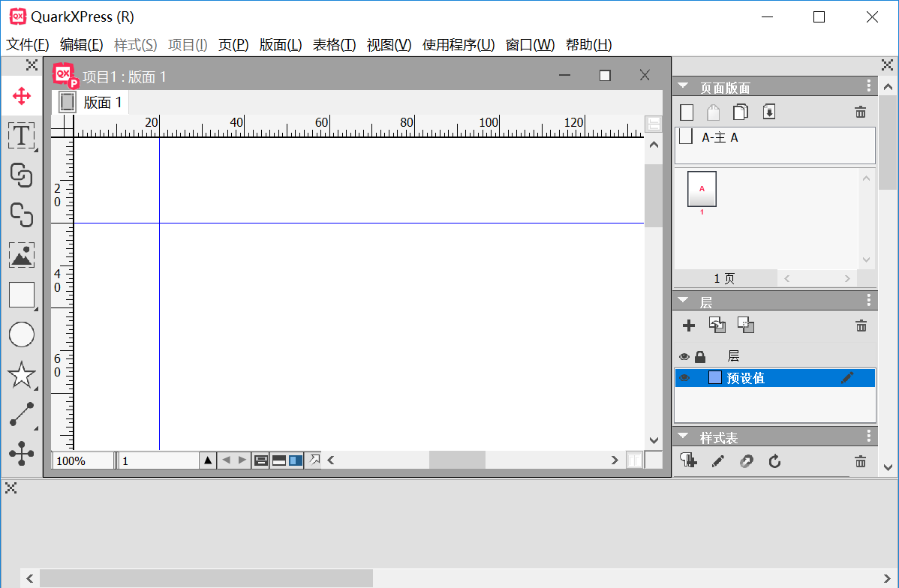This screenshot has height=588, width=899.
Task: Select page 1 thumbnail in 页面版面
Action: (x=702, y=189)
